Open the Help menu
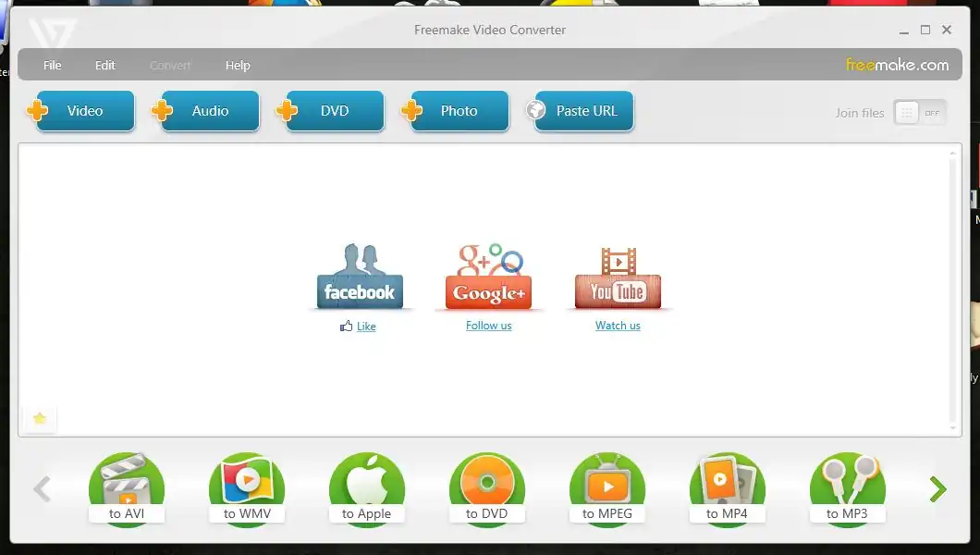Viewport: 980px width, 555px height. pyautogui.click(x=238, y=66)
